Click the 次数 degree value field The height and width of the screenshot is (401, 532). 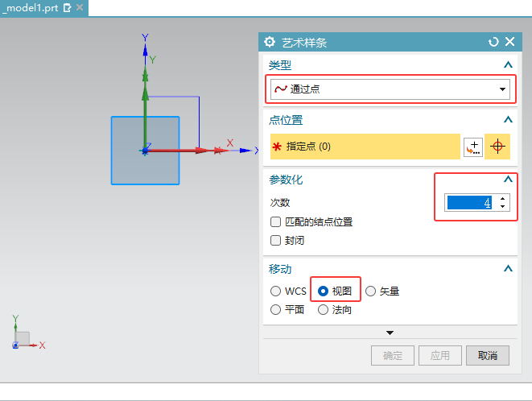coord(469,203)
